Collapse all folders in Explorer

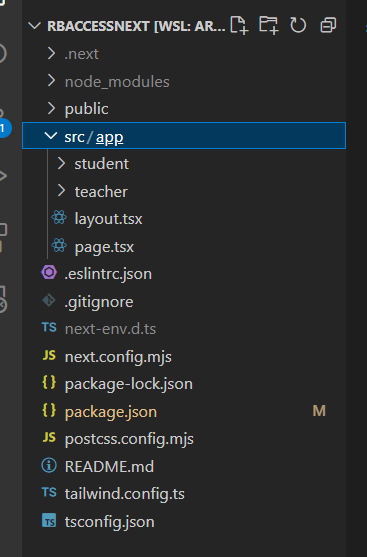(328, 26)
